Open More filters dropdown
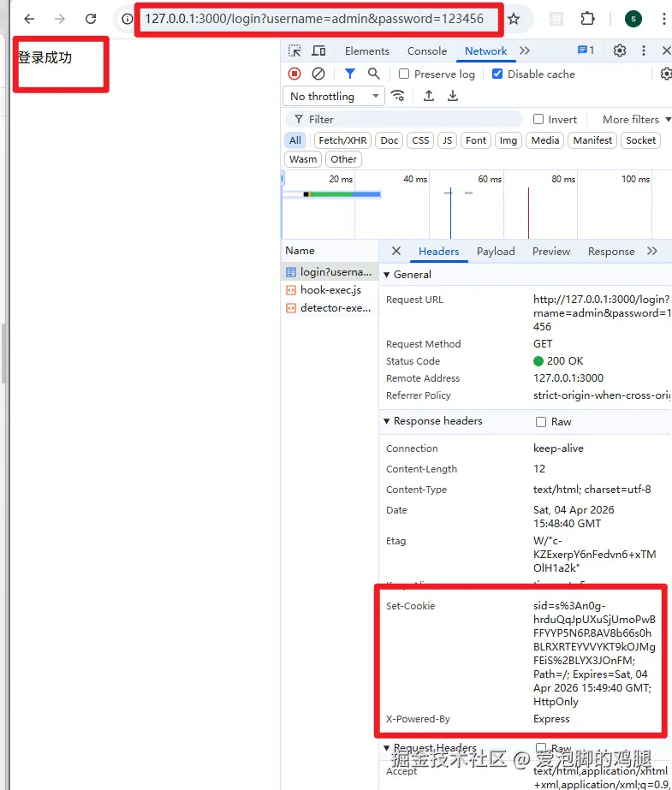Image resolution: width=672 pixels, height=790 pixels. tap(637, 120)
